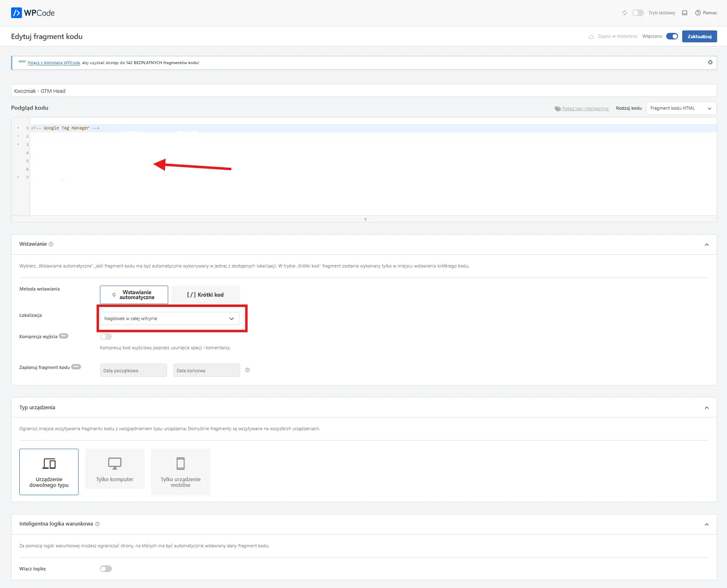Click the WPCode logo icon
727x588 pixels.
[16, 13]
